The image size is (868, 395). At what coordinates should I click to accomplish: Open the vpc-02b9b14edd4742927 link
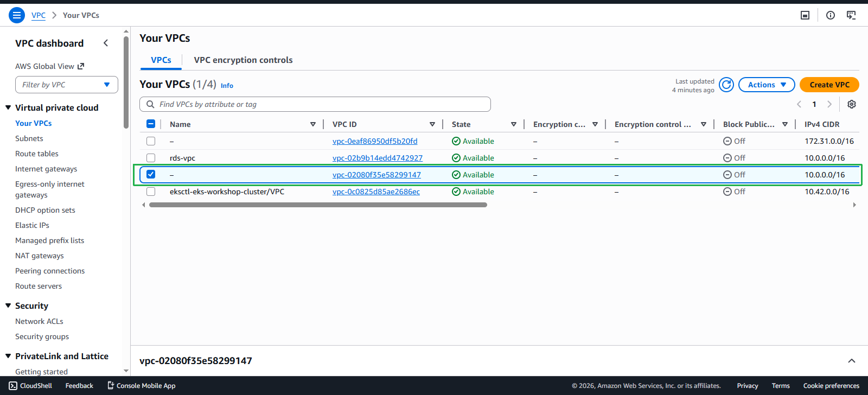(378, 158)
